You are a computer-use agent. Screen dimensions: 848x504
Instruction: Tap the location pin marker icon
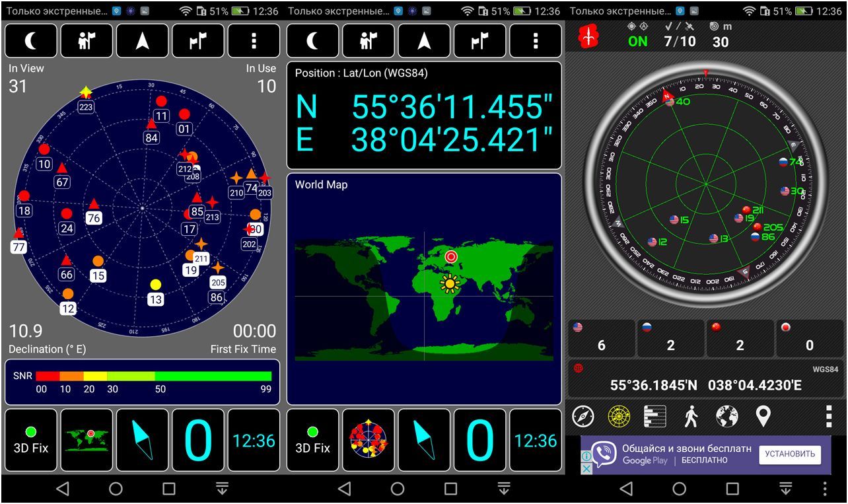point(763,416)
